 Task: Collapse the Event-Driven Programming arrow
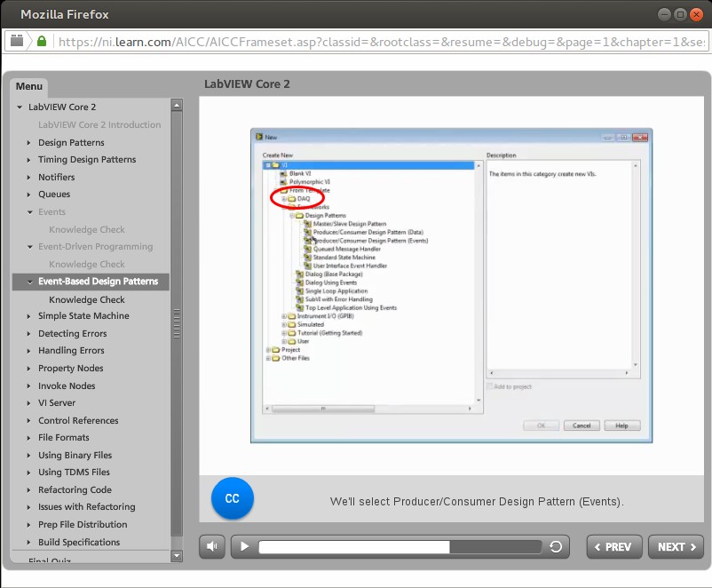(x=30, y=247)
